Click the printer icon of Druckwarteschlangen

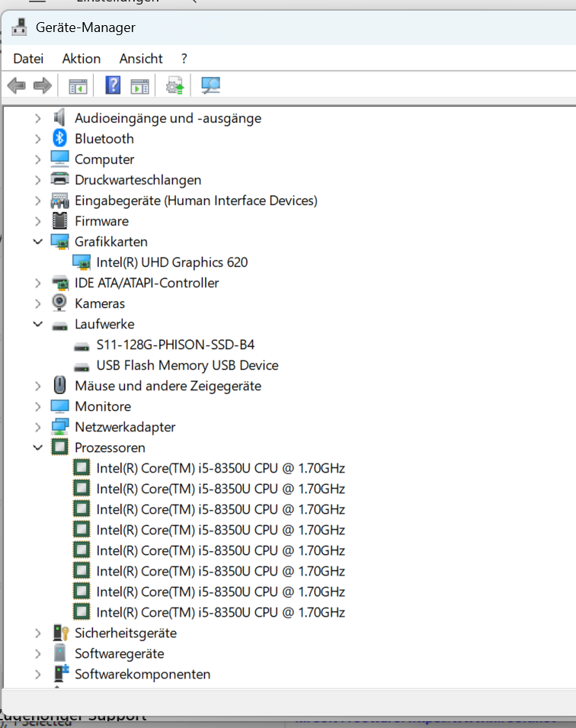click(x=59, y=178)
